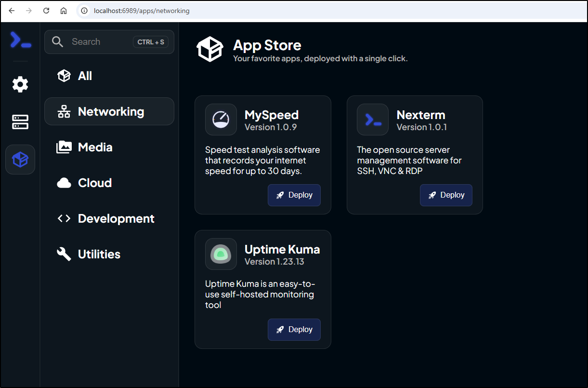This screenshot has height=388, width=588.
Task: Click rocket icon on MySpeed Deploy button
Action: pyautogui.click(x=280, y=195)
